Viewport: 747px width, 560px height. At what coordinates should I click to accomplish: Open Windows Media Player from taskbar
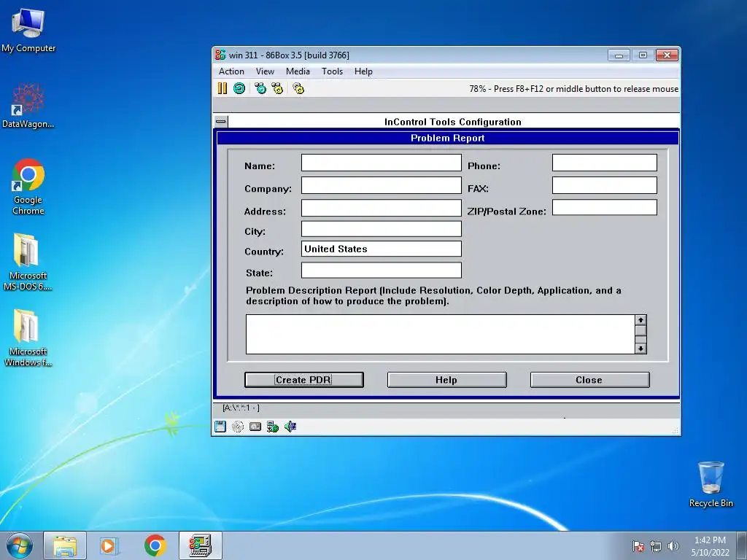click(109, 545)
